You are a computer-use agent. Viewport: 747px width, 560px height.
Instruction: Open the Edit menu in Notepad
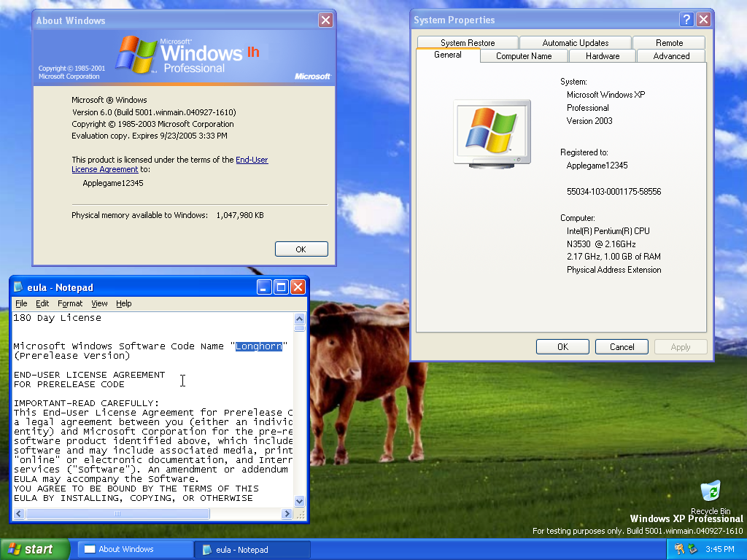42,303
